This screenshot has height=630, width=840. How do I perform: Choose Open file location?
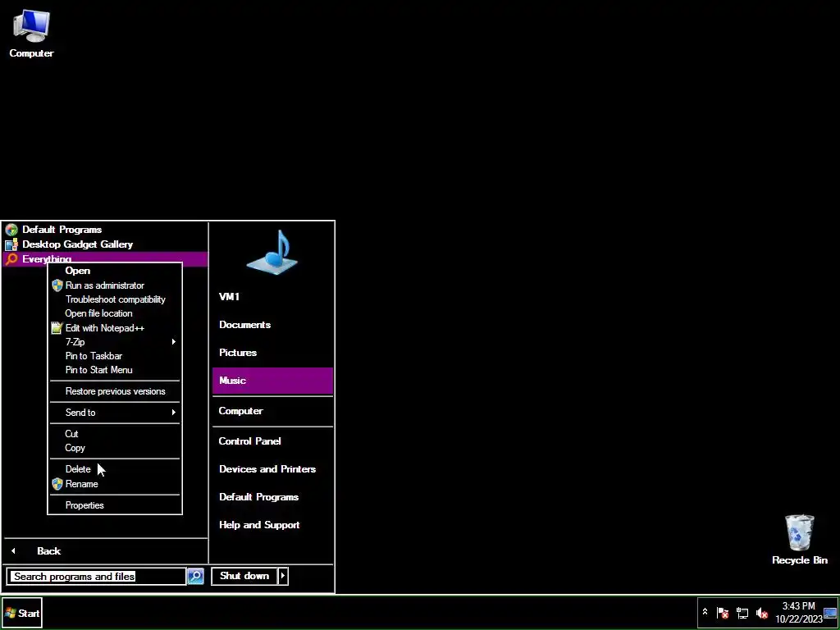coord(115,313)
